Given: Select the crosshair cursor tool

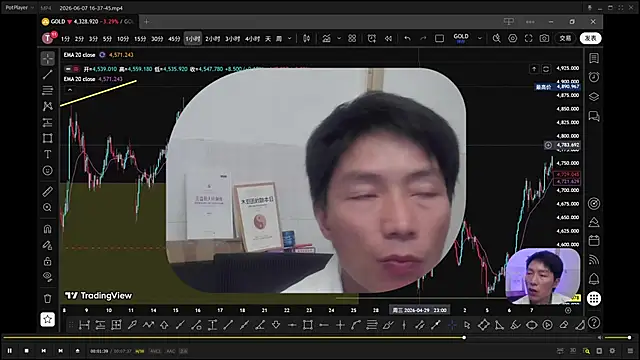Looking at the screenshot, I should pyautogui.click(x=48, y=59).
